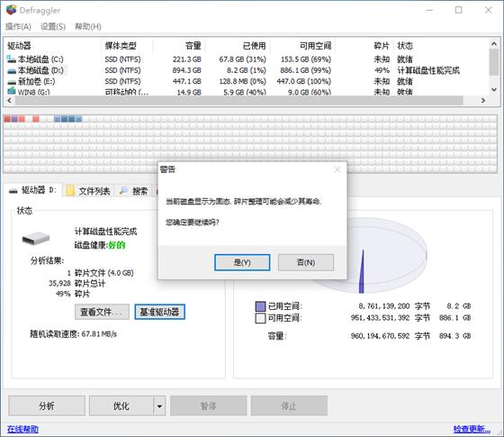504x437 pixels.
Task: Click the Defraggler app logo icon
Action: 11,10
